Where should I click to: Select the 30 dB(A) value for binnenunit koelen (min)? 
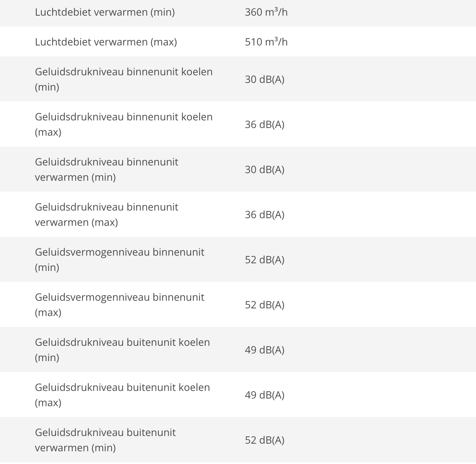265,79
